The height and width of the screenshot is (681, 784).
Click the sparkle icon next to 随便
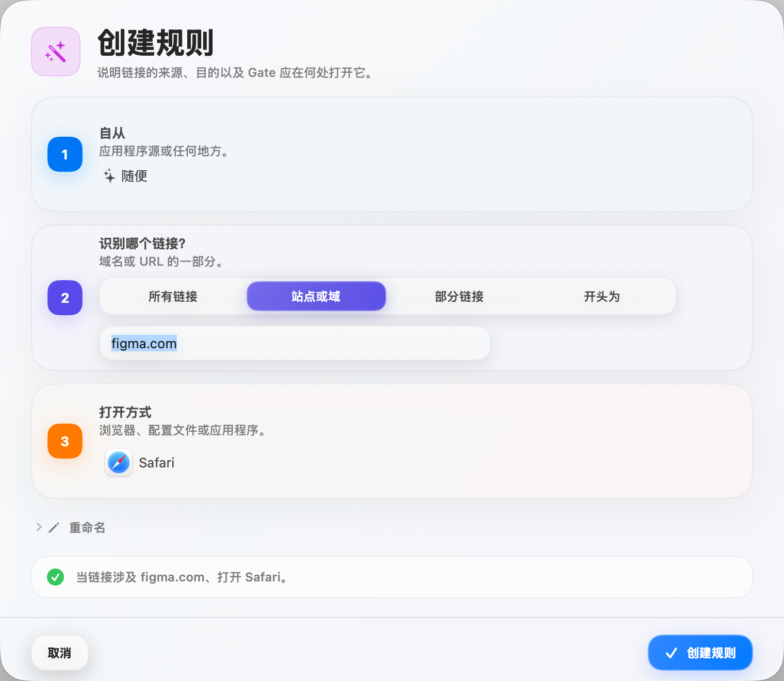pos(109,176)
